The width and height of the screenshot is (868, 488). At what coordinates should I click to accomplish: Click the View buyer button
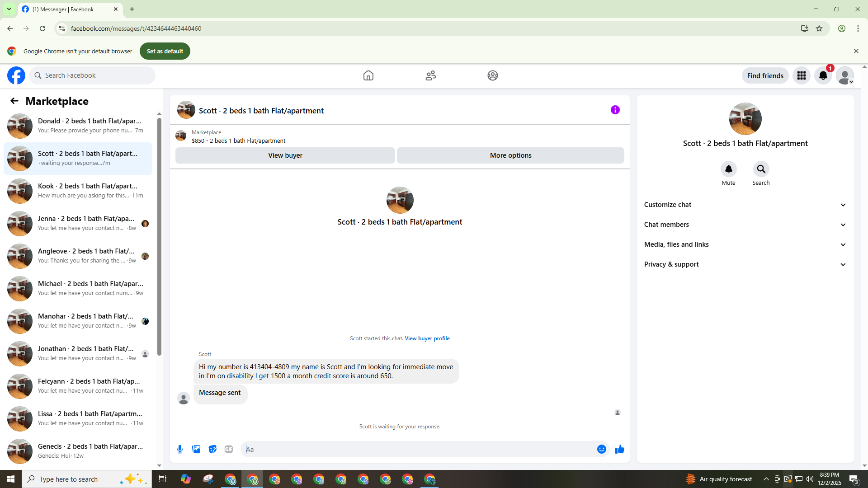[285, 155]
